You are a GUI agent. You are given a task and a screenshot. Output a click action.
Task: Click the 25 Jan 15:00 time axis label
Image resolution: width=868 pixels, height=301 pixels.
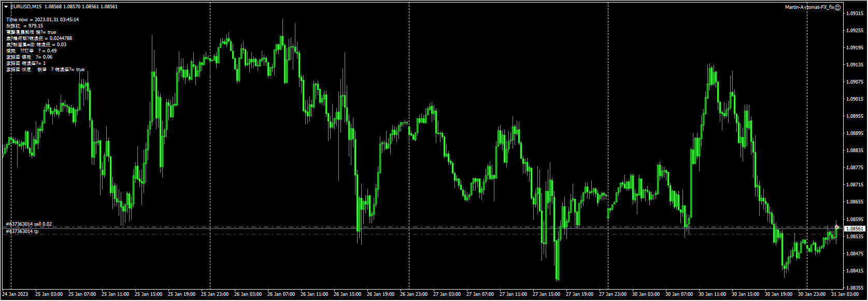coord(149,294)
